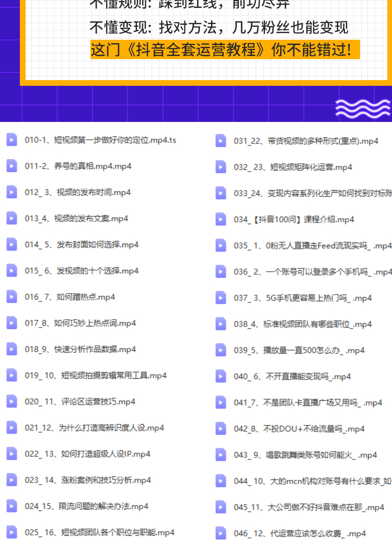Click video icon beside 010-1 短视频第一步做好你的定位
The height and width of the screenshot is (550, 392).
(11, 140)
